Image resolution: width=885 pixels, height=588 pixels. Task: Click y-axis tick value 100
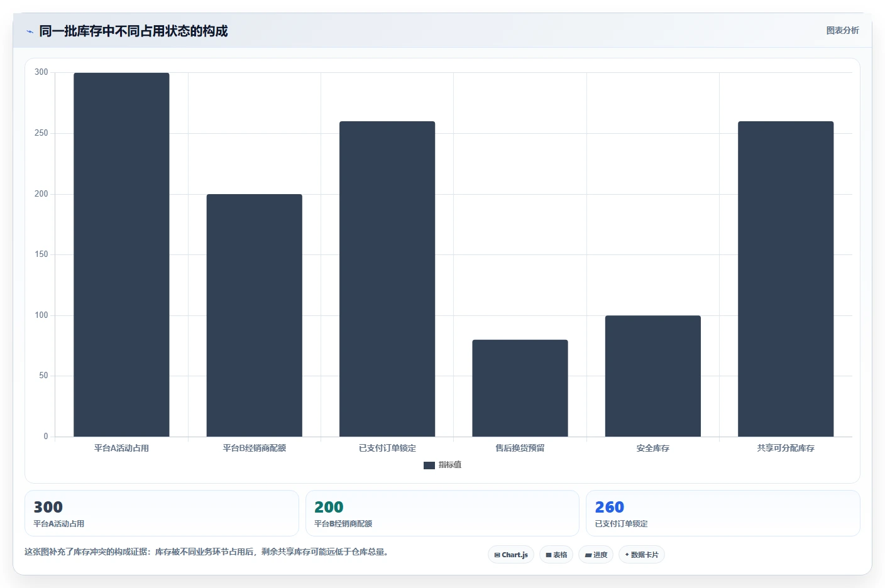click(x=41, y=315)
